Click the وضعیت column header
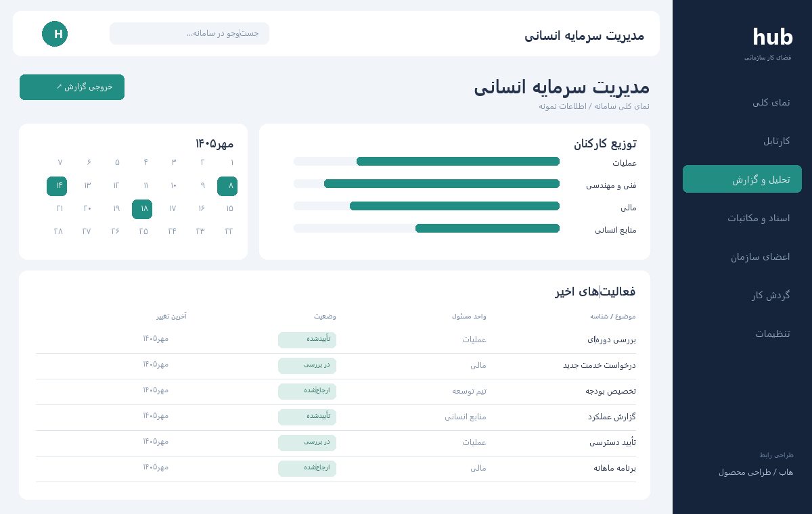812x514 pixels. click(x=325, y=317)
